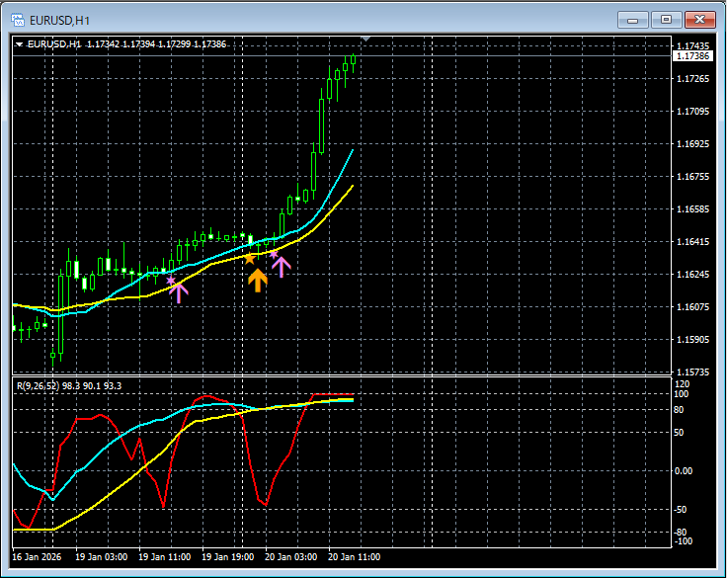Viewport: 728px width, 578px height.
Task: Click the left pink arrow signal
Action: pyautogui.click(x=179, y=293)
